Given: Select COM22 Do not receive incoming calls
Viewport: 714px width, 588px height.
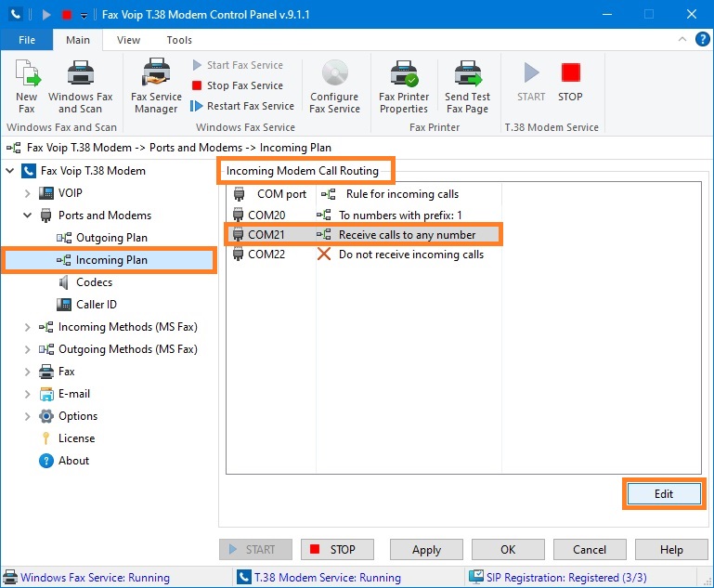Looking at the screenshot, I should click(x=363, y=255).
